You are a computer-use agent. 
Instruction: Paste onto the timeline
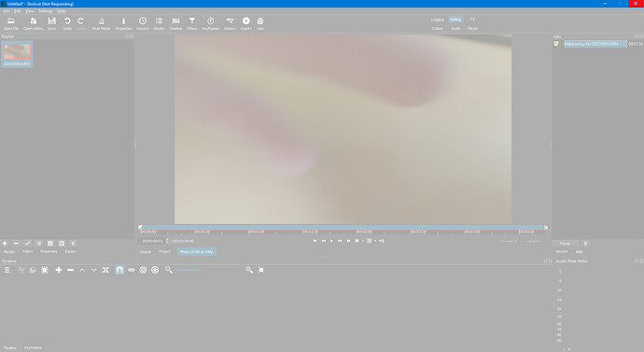tap(45, 270)
